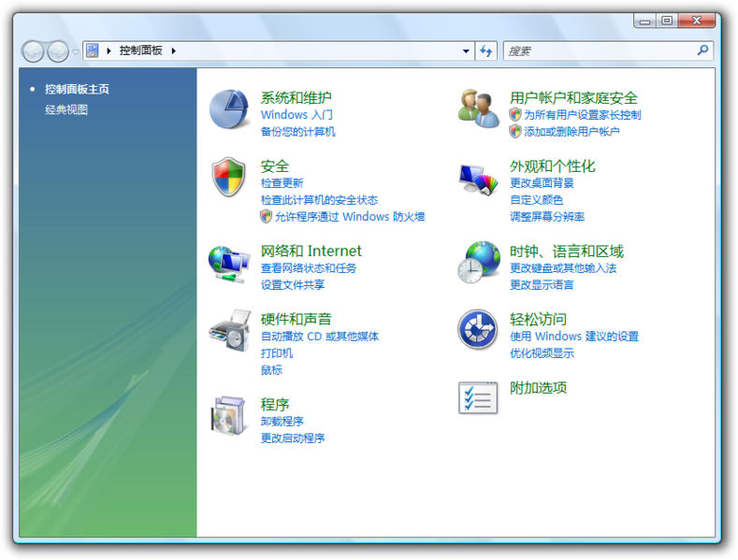
Task: Open the 程序 software box icon
Action: (229, 416)
